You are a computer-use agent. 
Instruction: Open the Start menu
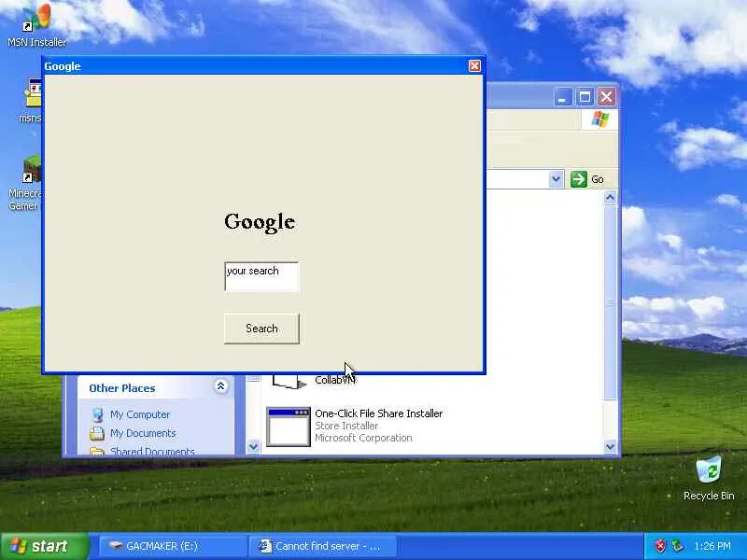(x=44, y=546)
